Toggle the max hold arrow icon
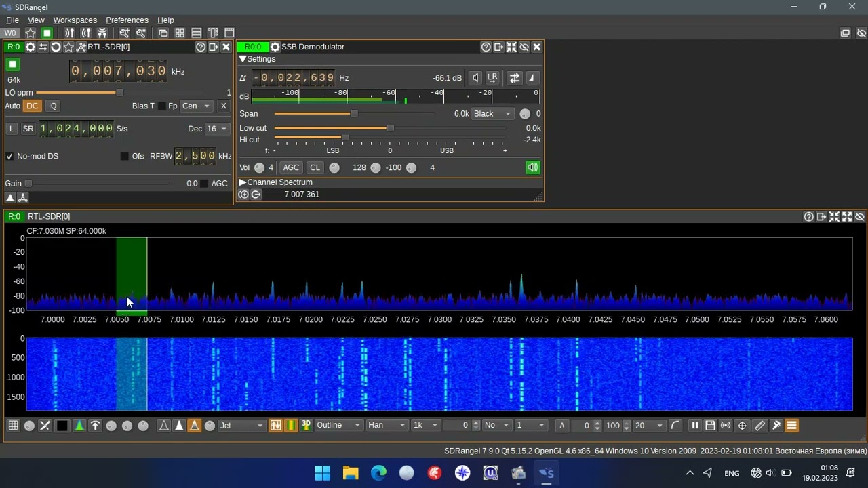Image resolution: width=868 pixels, height=488 pixels. (x=95, y=426)
